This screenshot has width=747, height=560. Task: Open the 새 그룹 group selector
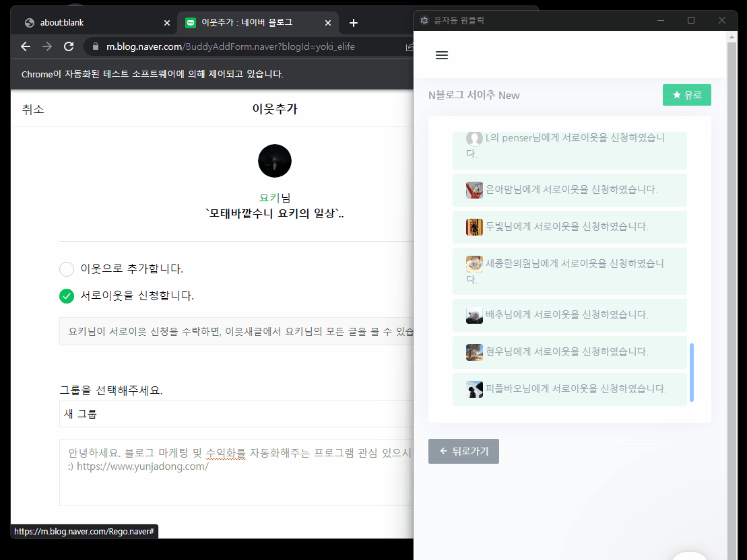(236, 414)
